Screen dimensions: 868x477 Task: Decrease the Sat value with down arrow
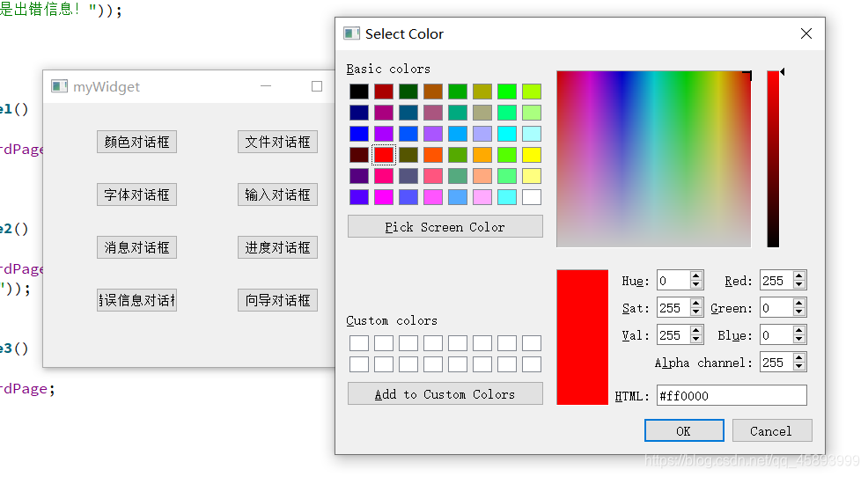(696, 312)
